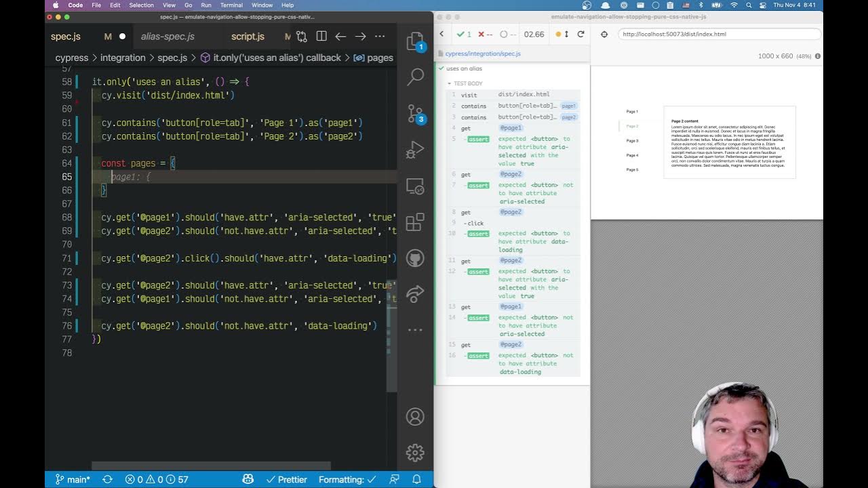Open the Search view in VS Code

click(415, 77)
